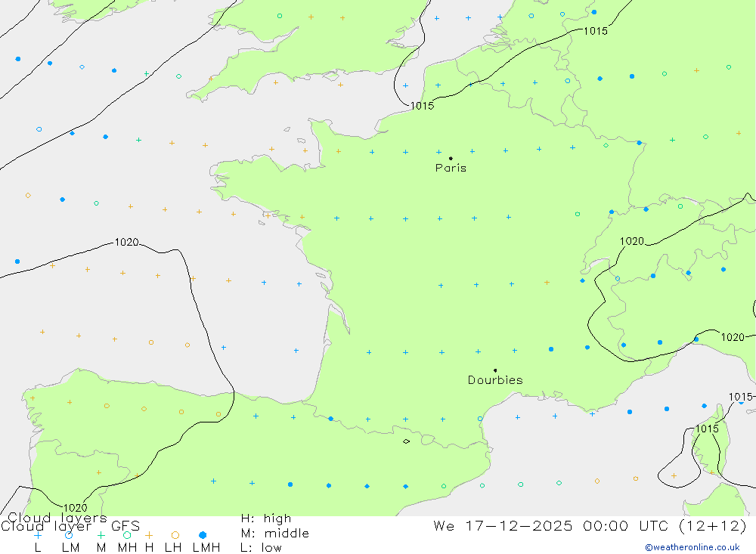Click the 'L: low' legend text
The width and height of the screenshot is (756, 554).
(x=261, y=548)
